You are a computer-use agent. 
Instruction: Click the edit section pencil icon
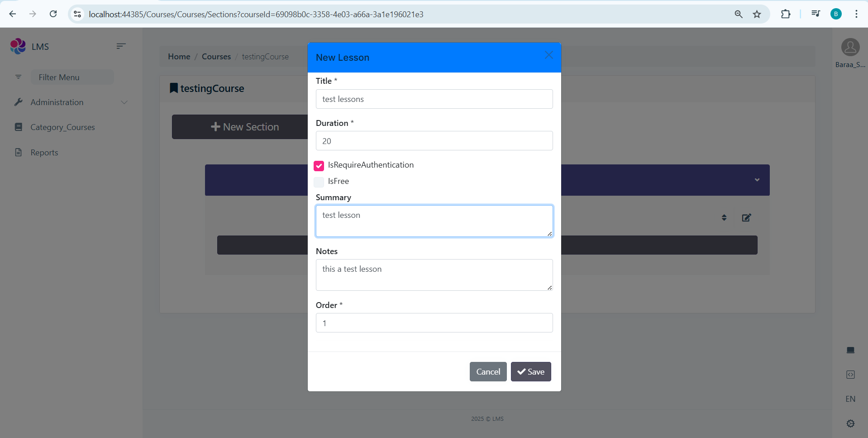pos(746,218)
